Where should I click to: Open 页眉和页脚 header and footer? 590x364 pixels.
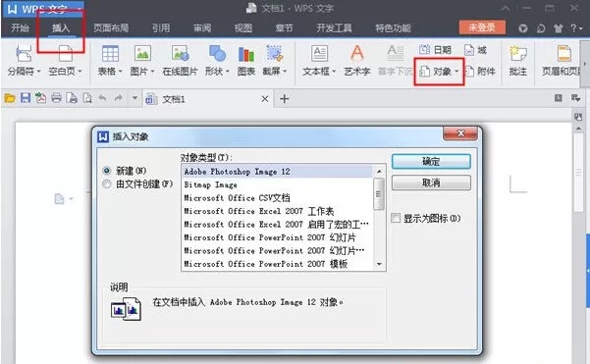click(x=562, y=60)
